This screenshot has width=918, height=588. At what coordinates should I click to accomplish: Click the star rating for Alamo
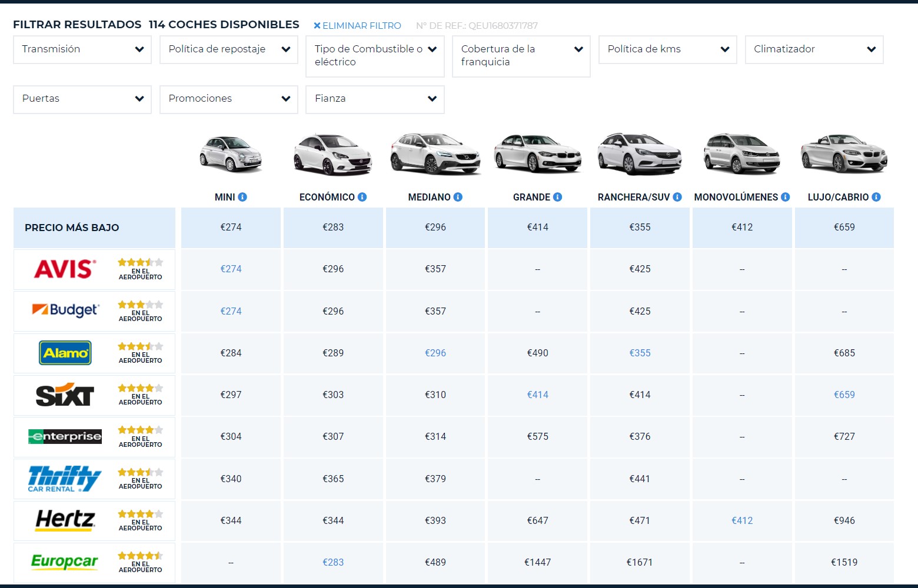[140, 346]
